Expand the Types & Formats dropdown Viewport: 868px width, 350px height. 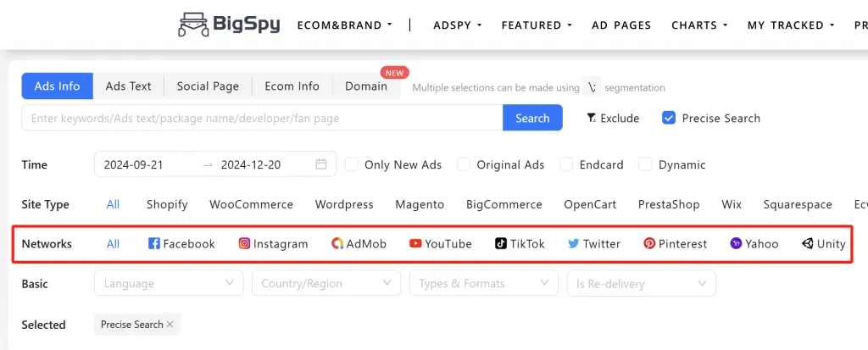pyautogui.click(x=483, y=283)
